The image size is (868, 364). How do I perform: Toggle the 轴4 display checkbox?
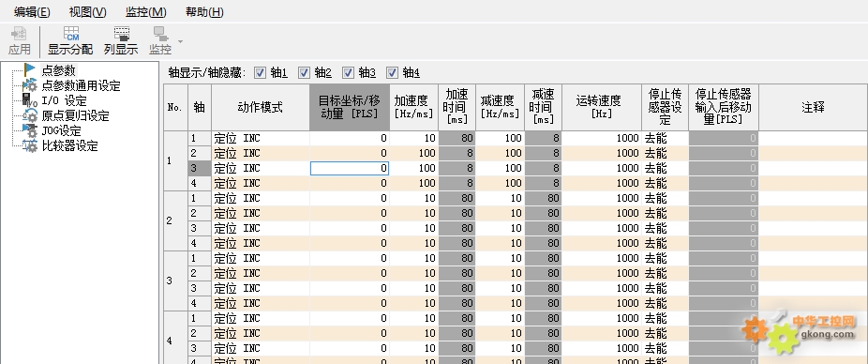tap(392, 72)
